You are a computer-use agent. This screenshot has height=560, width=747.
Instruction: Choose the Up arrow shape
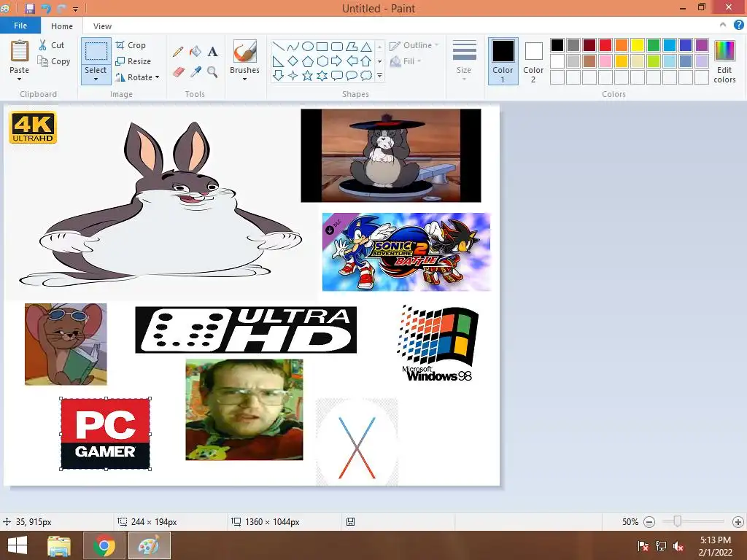(366, 61)
